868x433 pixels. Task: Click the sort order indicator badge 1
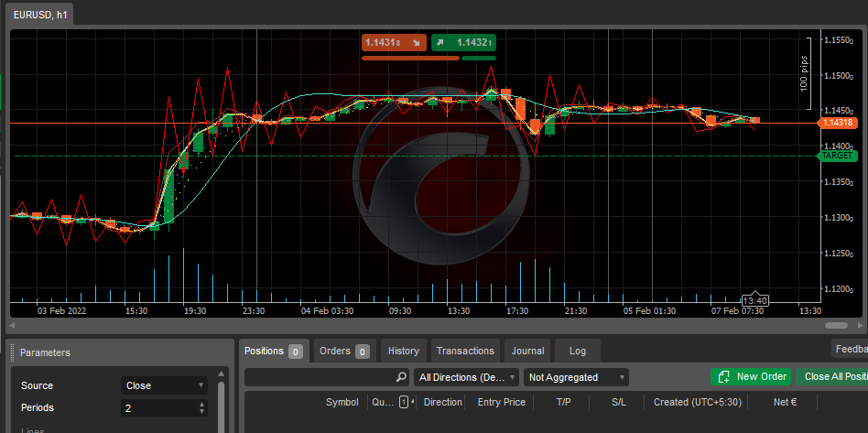[x=404, y=402]
